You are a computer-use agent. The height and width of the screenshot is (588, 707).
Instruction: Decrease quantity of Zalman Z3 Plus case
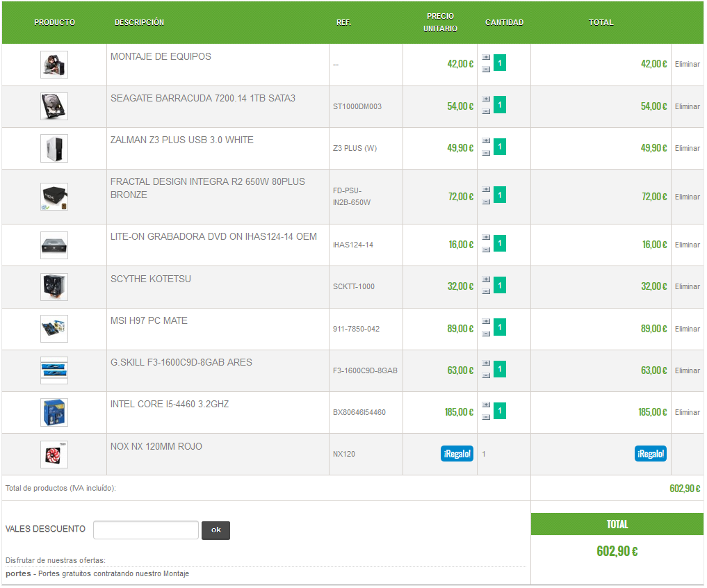pos(486,154)
